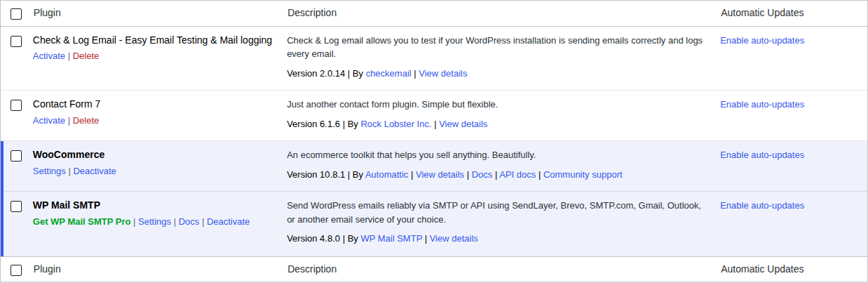Deactivate the WP Mail SMTP plugin
The image size is (868, 283).
(228, 222)
